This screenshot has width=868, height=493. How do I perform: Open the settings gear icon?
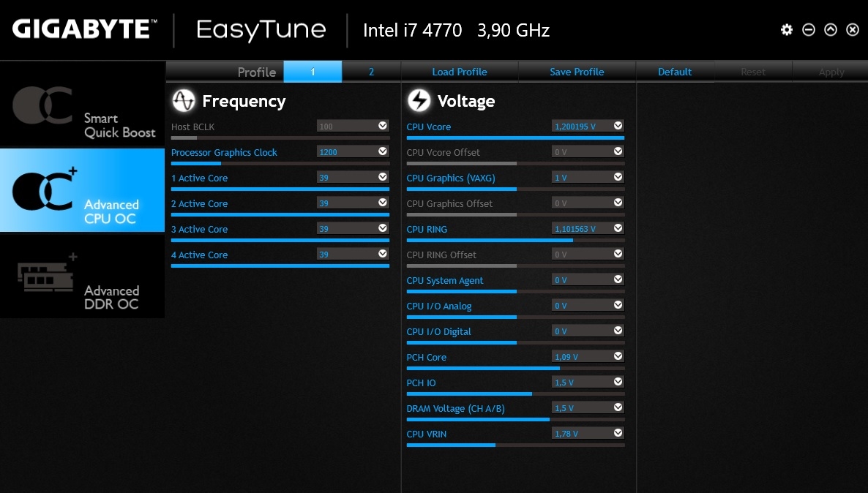click(787, 30)
